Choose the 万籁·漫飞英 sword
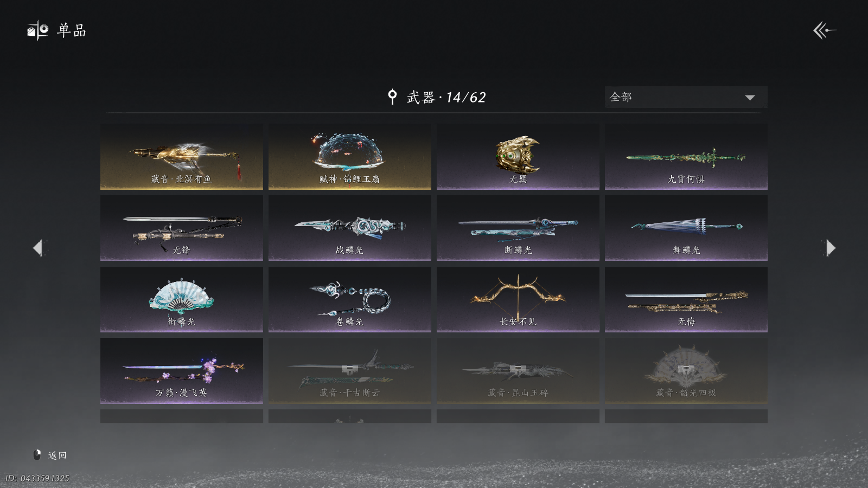 (x=182, y=370)
